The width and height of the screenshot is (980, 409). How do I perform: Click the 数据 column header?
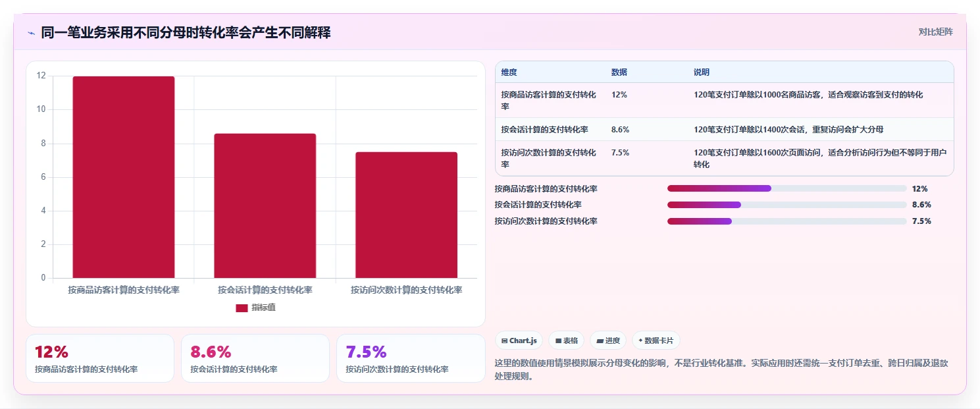point(619,72)
